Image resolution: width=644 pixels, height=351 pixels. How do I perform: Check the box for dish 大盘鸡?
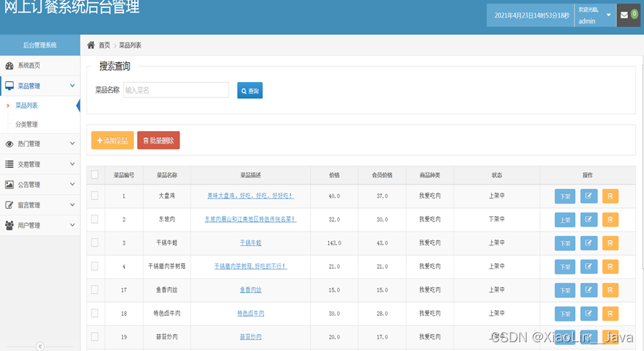pyautogui.click(x=95, y=196)
